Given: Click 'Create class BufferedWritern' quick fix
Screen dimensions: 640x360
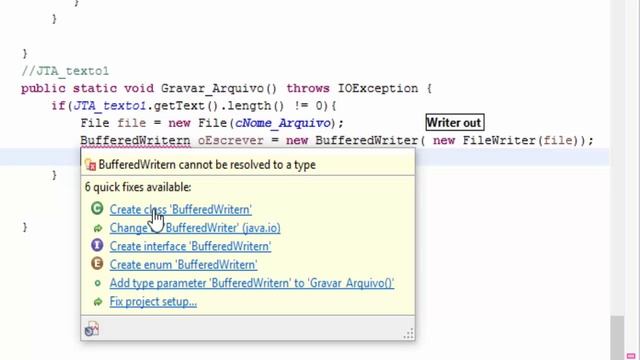Looking at the screenshot, I should (x=180, y=209).
